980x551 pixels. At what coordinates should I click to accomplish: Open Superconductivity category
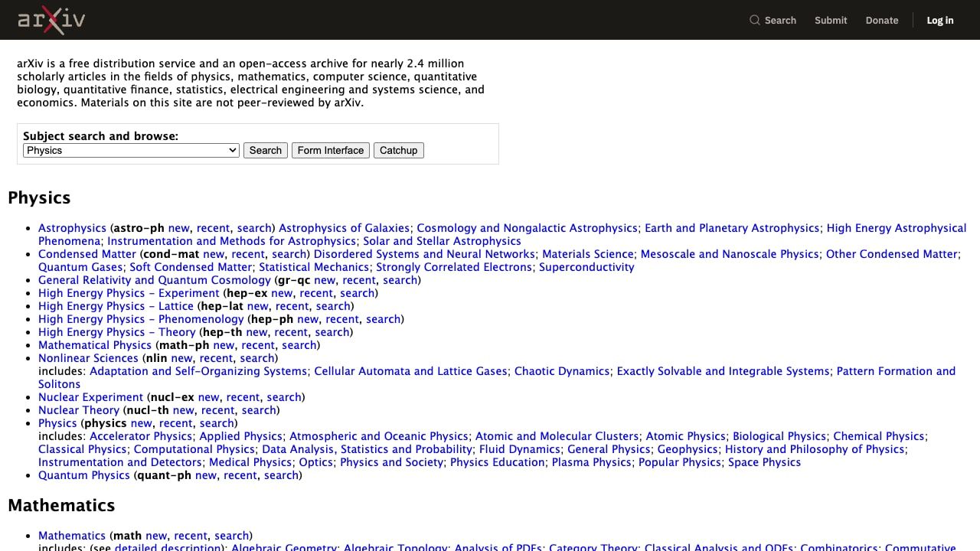click(586, 267)
